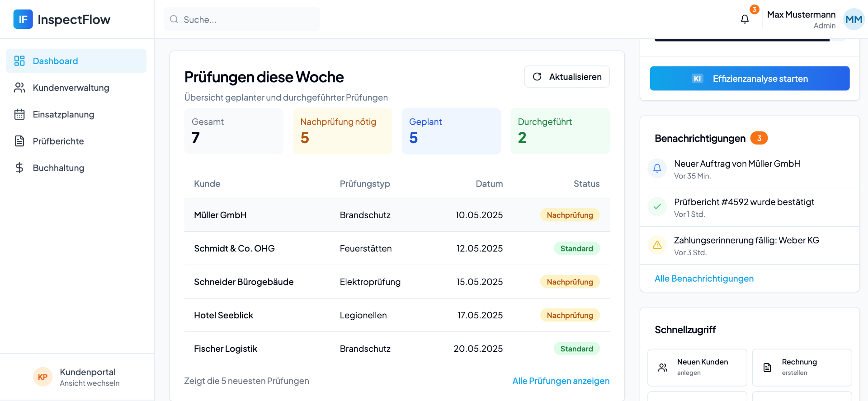Viewport: 868px width, 401px height.
Task: Click the bell icon beside Neuer Auftrag notification
Action: tap(657, 168)
